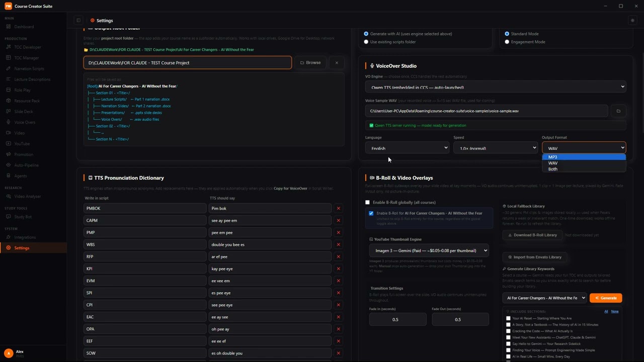Image resolution: width=644 pixels, height=362 pixels.
Task: Clear the output root folder with the X button
Action: 337,63
